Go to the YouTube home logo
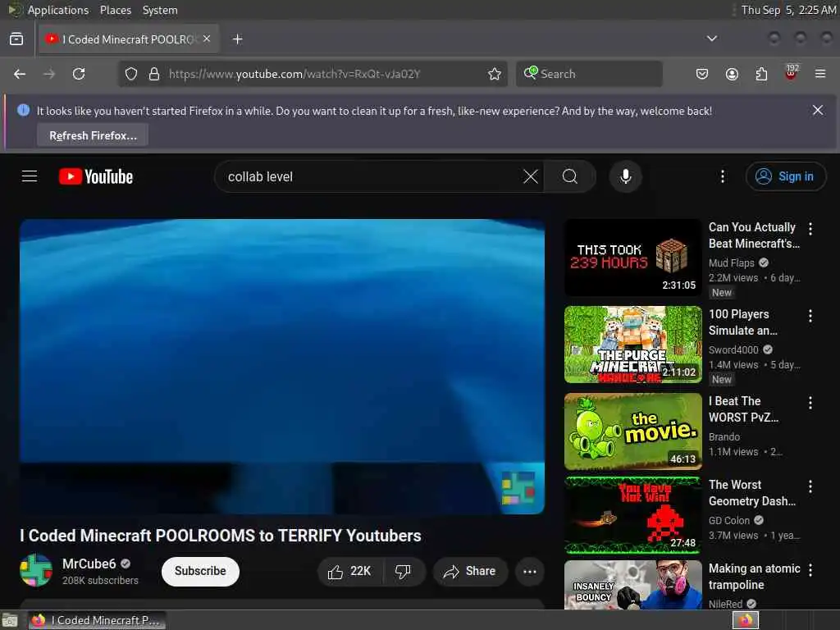840x630 pixels. click(96, 176)
